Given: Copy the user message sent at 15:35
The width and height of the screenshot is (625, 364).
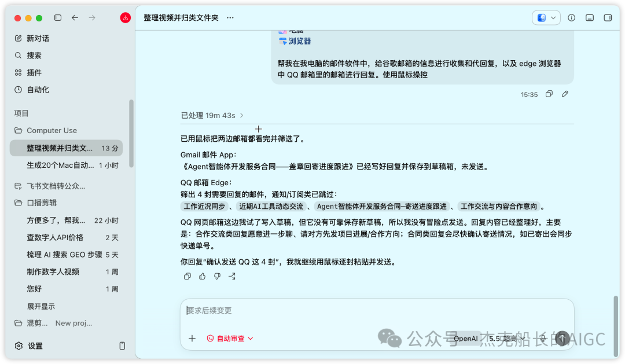Looking at the screenshot, I should [x=549, y=94].
